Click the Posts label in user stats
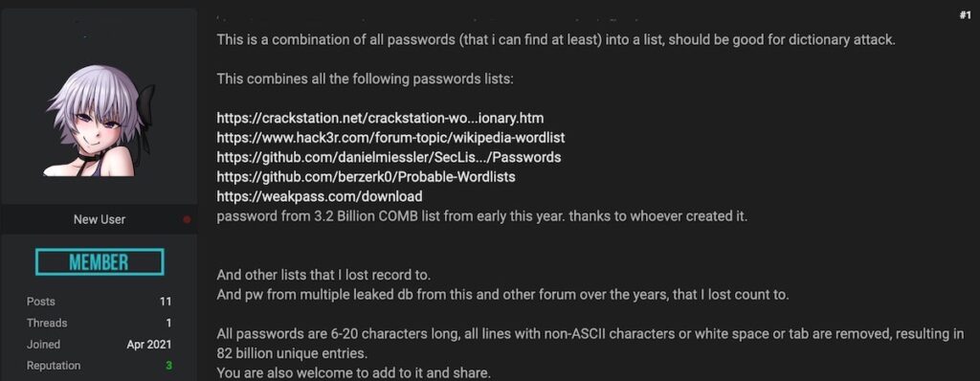This screenshot has height=381, width=980. point(40,302)
